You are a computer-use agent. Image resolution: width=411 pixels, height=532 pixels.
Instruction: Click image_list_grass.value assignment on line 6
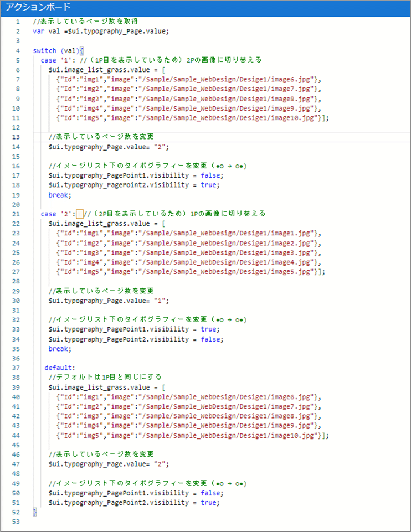[x=106, y=70]
